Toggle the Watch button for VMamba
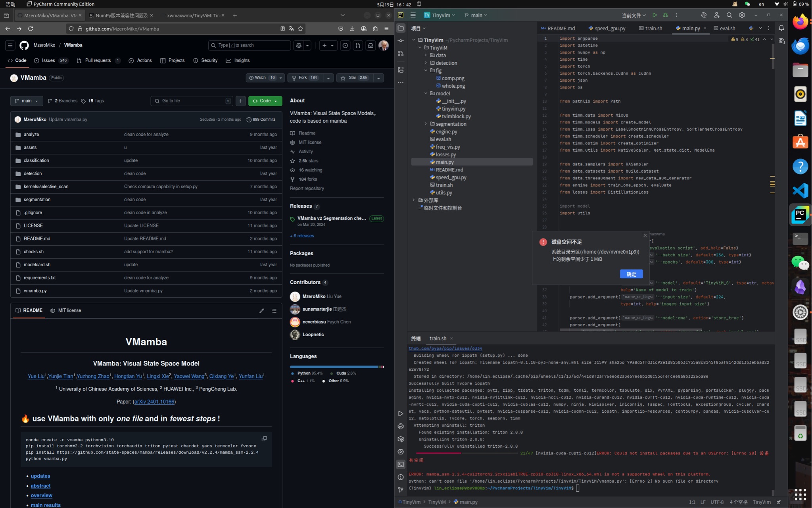The image size is (812, 508). coord(261,78)
